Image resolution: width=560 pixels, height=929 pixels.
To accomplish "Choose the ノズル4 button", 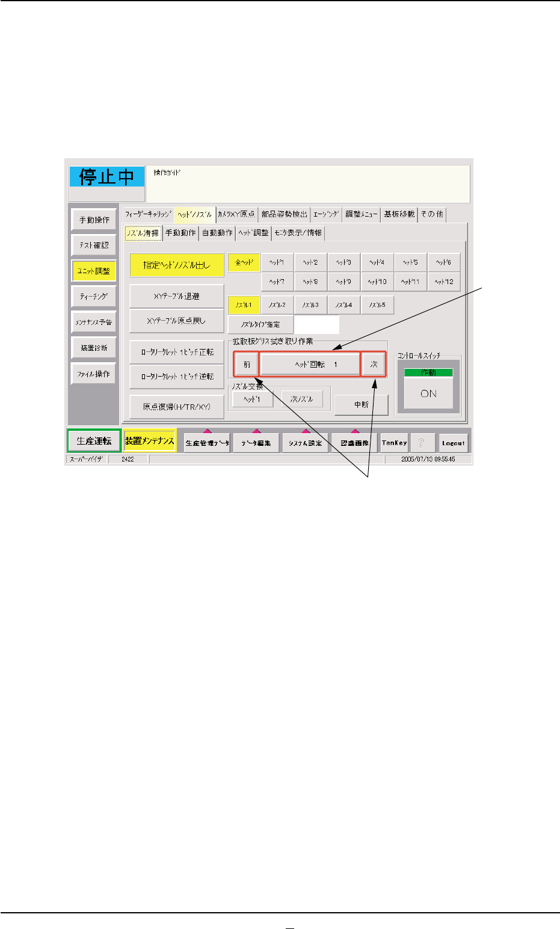I will click(x=343, y=305).
